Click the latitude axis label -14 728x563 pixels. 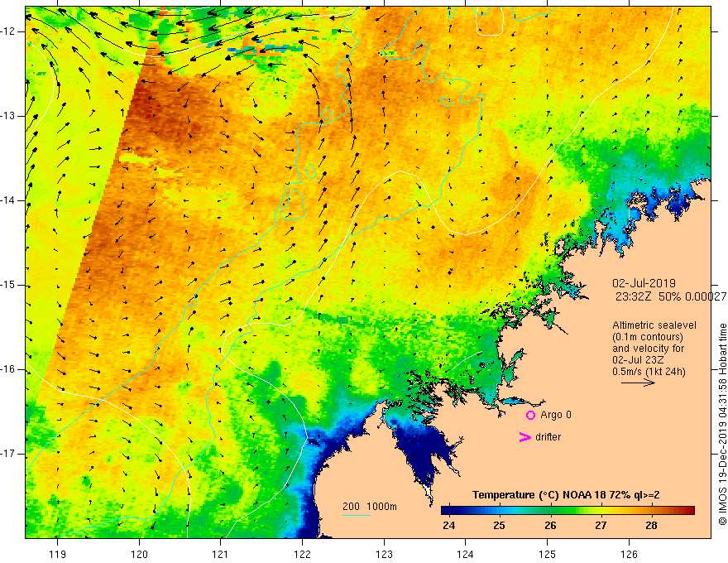pos(9,200)
